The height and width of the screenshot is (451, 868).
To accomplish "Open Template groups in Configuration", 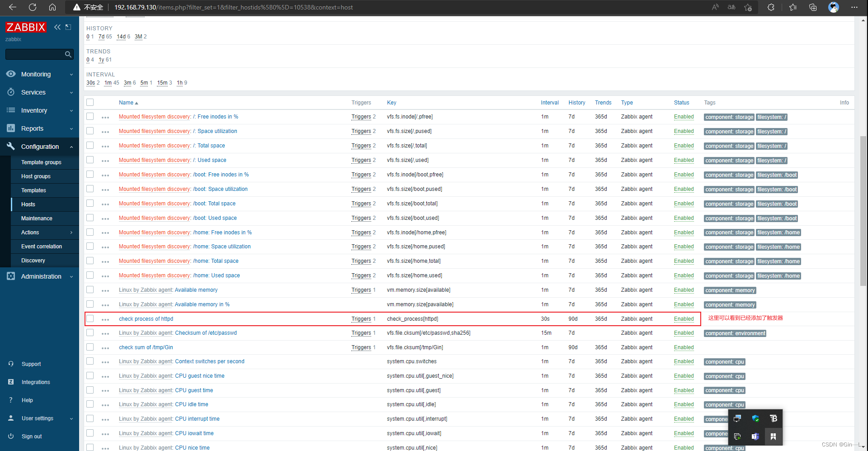I will 41,162.
